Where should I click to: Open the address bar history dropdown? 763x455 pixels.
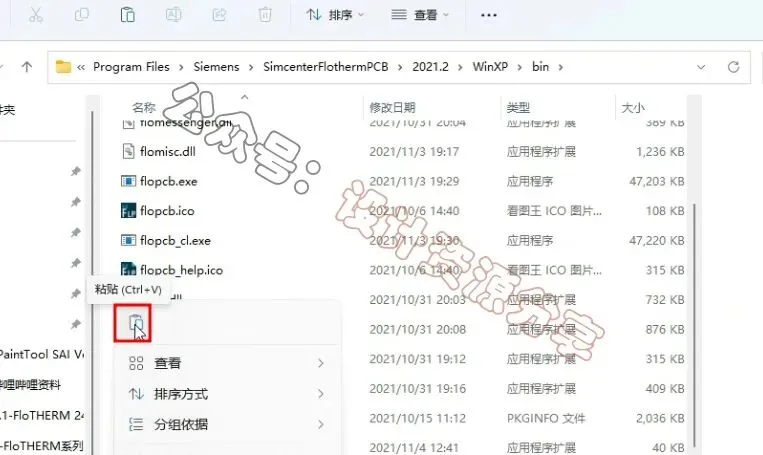click(x=701, y=67)
